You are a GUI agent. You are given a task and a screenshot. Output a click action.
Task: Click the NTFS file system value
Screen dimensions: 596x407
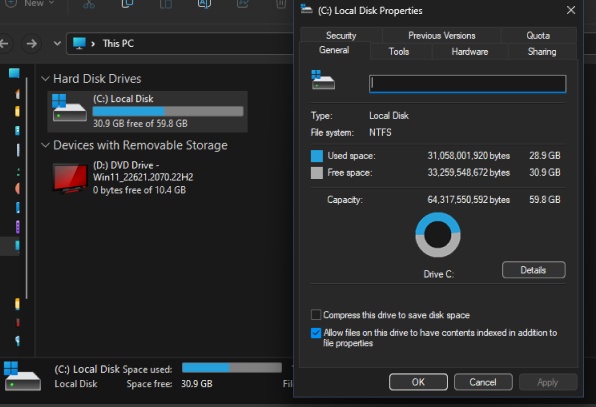point(380,132)
